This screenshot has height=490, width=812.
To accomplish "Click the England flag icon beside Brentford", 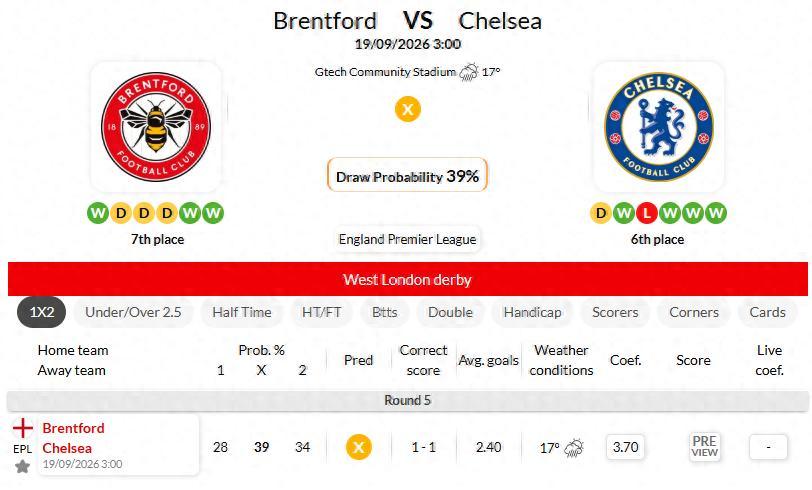I will click(22, 428).
